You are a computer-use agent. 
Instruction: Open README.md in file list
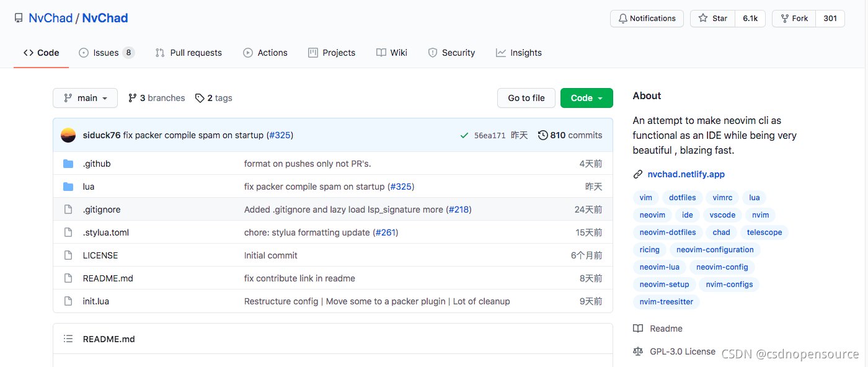click(108, 278)
